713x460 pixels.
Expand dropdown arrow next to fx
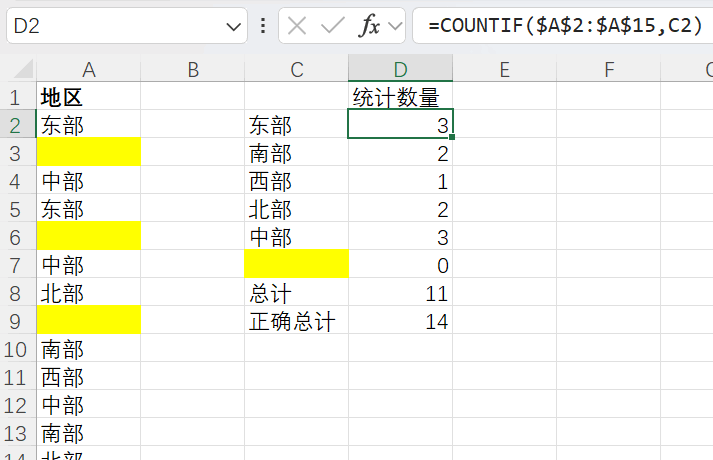pyautogui.click(x=395, y=26)
